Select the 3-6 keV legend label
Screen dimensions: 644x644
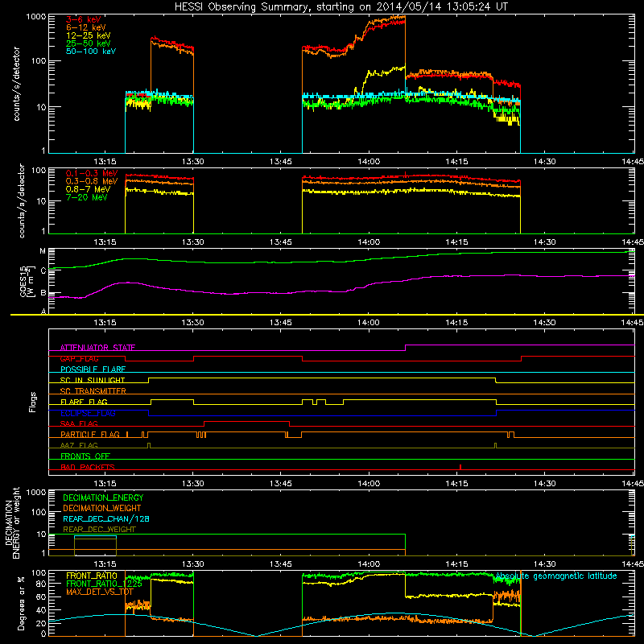coord(83,19)
